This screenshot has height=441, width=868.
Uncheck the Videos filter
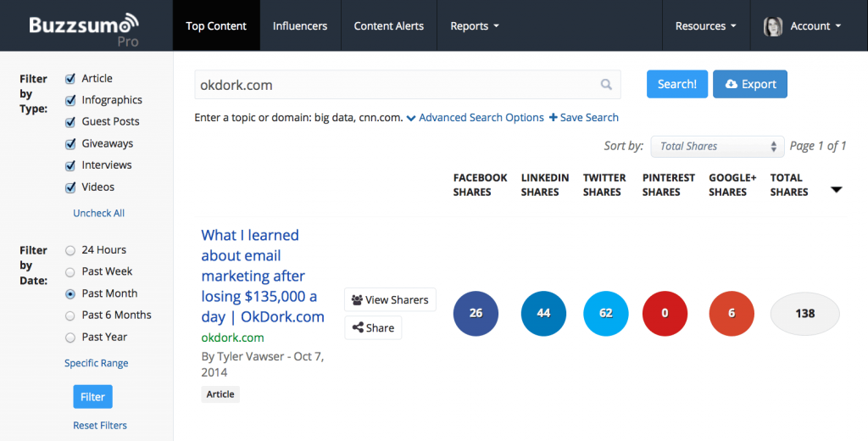pos(70,187)
